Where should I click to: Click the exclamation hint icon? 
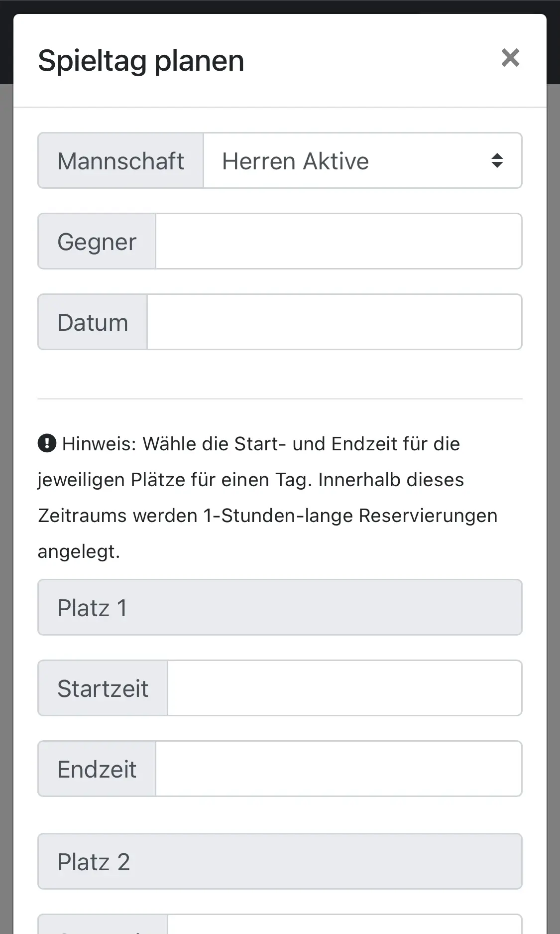click(x=47, y=443)
